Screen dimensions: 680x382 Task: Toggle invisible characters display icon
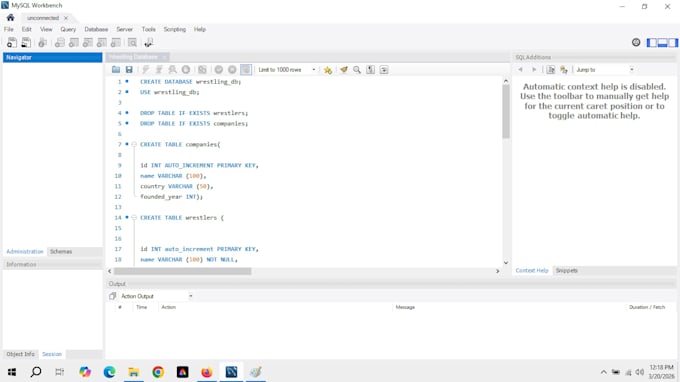[370, 69]
